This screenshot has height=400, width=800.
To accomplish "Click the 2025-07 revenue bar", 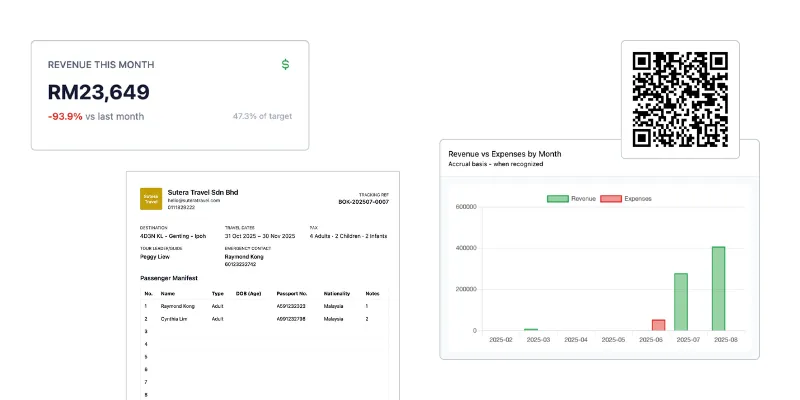I will click(680, 301).
